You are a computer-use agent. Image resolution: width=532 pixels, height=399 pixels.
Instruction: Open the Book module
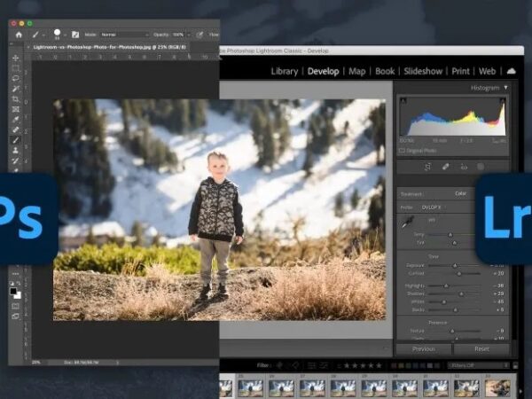coord(385,71)
